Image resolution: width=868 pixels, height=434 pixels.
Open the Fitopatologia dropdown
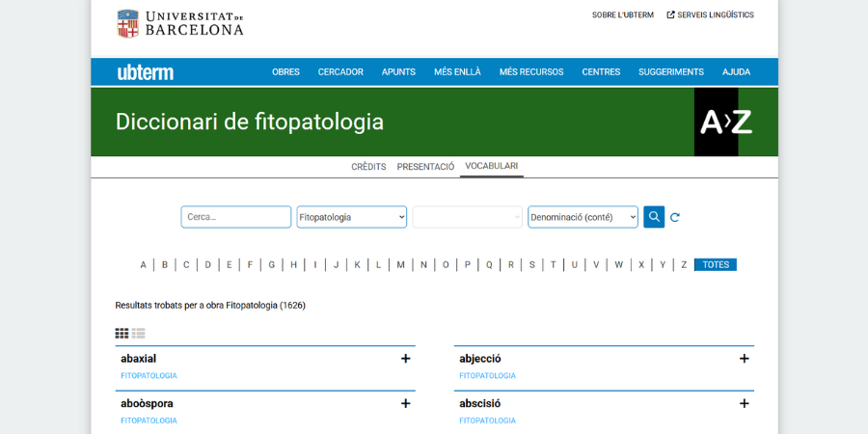[x=351, y=217]
